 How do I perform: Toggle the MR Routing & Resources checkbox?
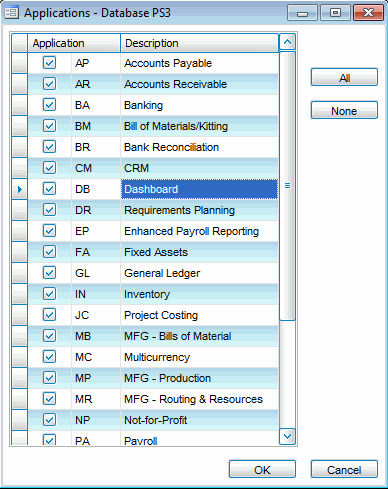[x=49, y=399]
